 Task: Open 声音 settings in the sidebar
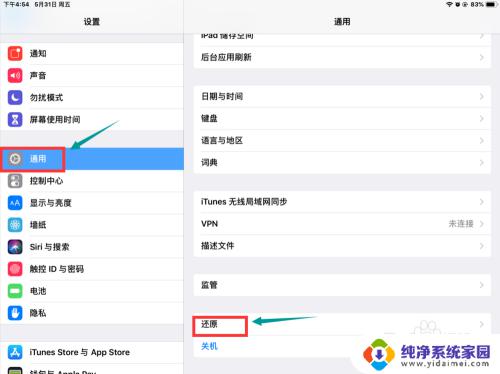(92, 75)
